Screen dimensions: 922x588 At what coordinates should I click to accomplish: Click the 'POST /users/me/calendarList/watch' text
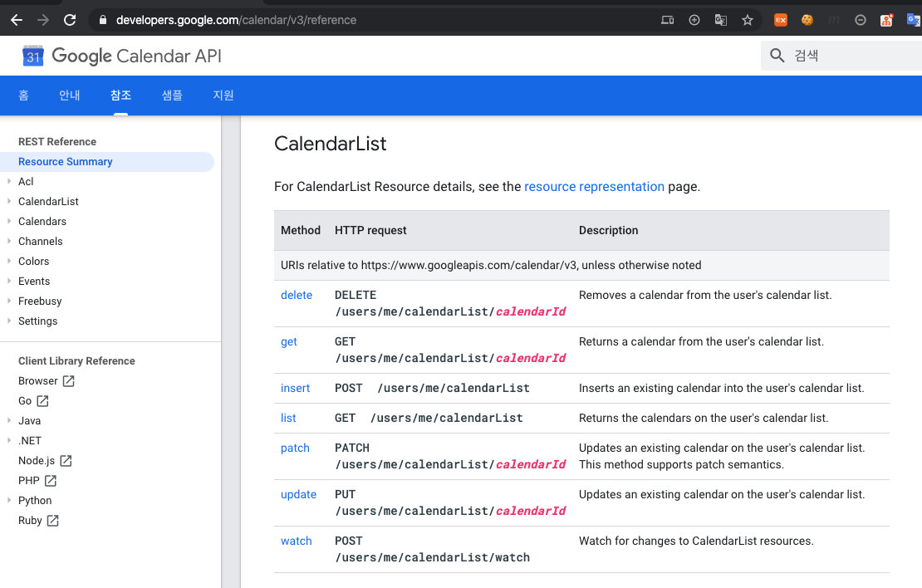point(432,549)
